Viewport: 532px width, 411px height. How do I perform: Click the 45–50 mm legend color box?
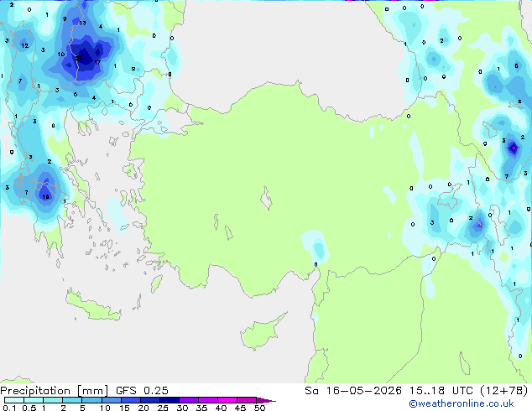click(247, 400)
